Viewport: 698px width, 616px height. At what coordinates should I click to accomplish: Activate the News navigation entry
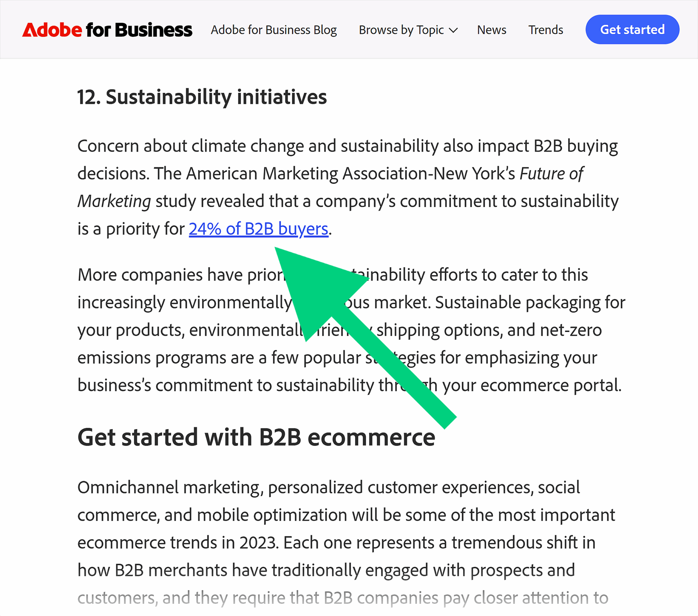tap(491, 30)
